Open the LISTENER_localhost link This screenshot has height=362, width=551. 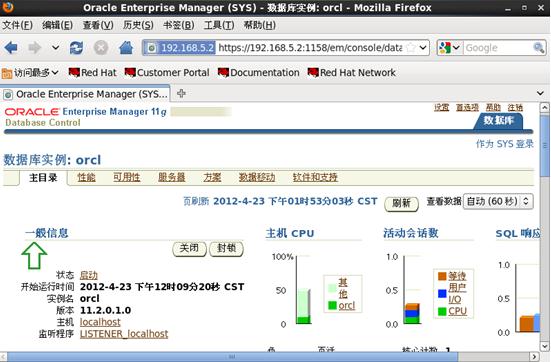pyautogui.click(x=124, y=334)
